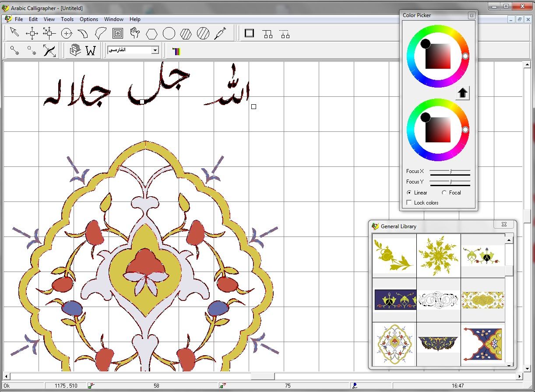
Task: Open the Help menu
Action: 135,19
